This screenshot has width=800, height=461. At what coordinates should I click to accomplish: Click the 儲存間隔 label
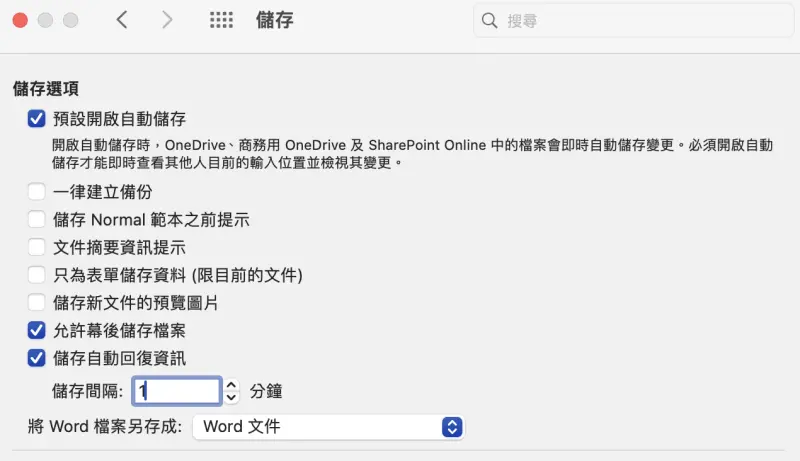87,391
